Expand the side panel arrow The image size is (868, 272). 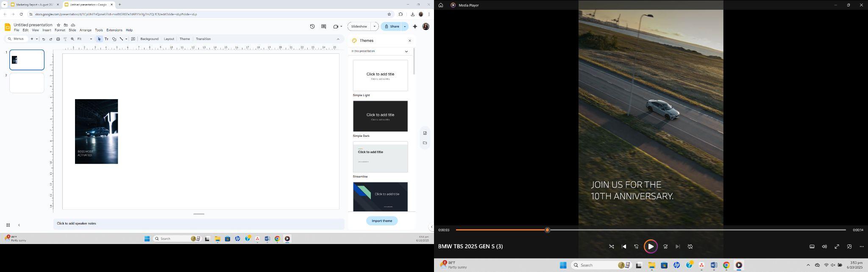431,227
